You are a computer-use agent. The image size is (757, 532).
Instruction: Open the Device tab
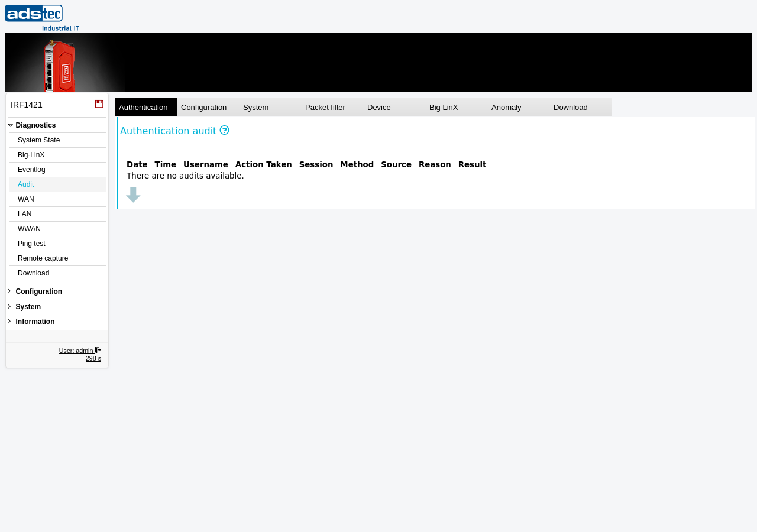(394, 107)
